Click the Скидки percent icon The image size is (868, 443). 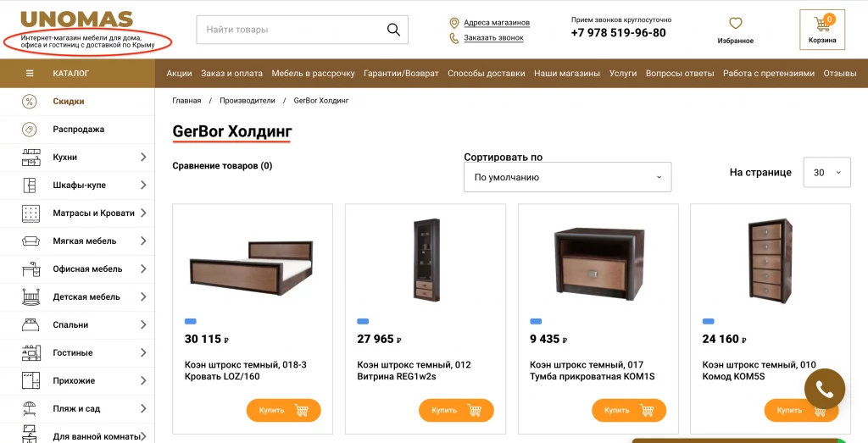(30, 101)
